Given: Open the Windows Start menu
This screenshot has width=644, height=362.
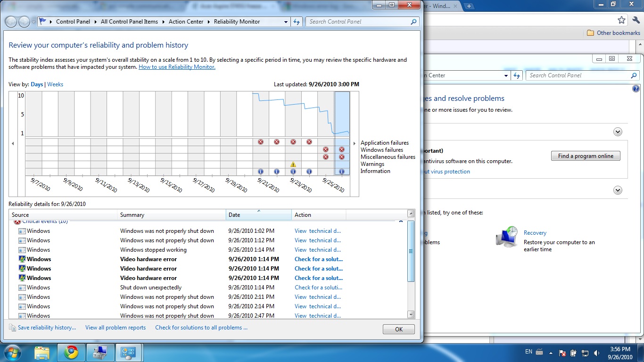Looking at the screenshot, I should (x=12, y=352).
